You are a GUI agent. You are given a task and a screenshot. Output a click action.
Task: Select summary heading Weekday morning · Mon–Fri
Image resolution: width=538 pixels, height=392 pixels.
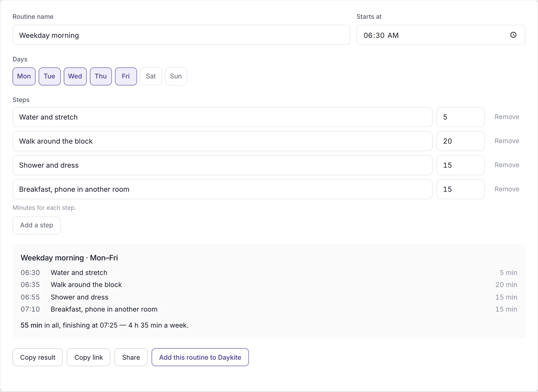click(69, 258)
